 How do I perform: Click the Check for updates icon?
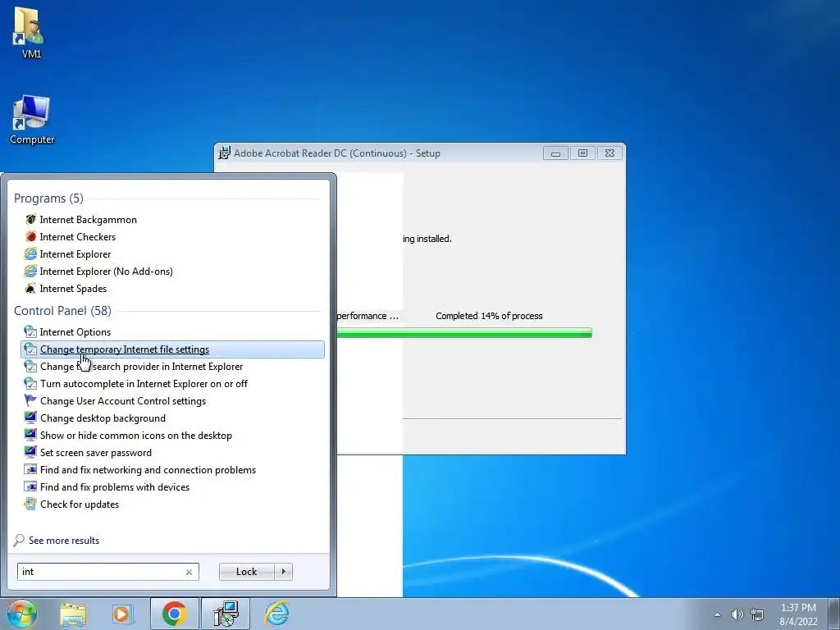click(x=30, y=504)
